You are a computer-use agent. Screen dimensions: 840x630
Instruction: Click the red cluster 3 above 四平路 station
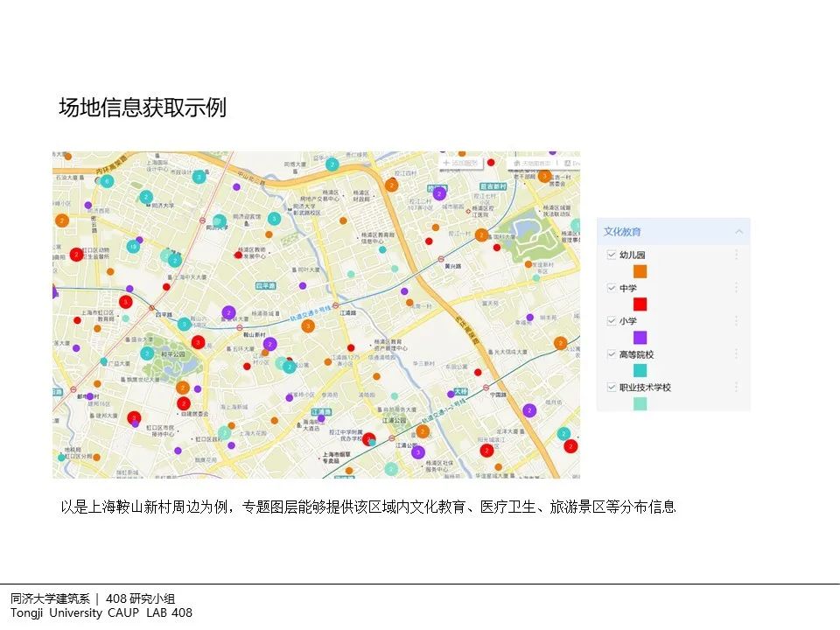(125, 302)
